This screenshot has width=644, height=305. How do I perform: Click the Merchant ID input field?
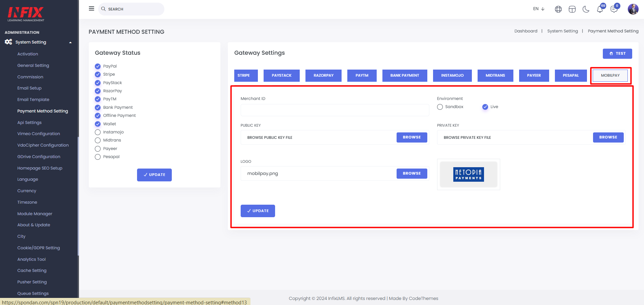click(x=335, y=110)
